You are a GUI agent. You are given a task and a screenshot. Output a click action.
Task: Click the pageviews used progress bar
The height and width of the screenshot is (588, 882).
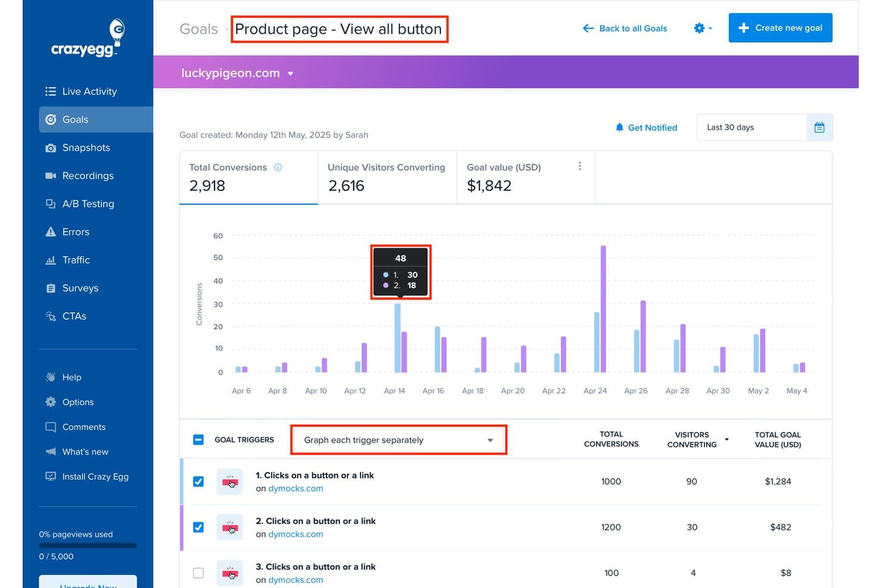click(88, 545)
